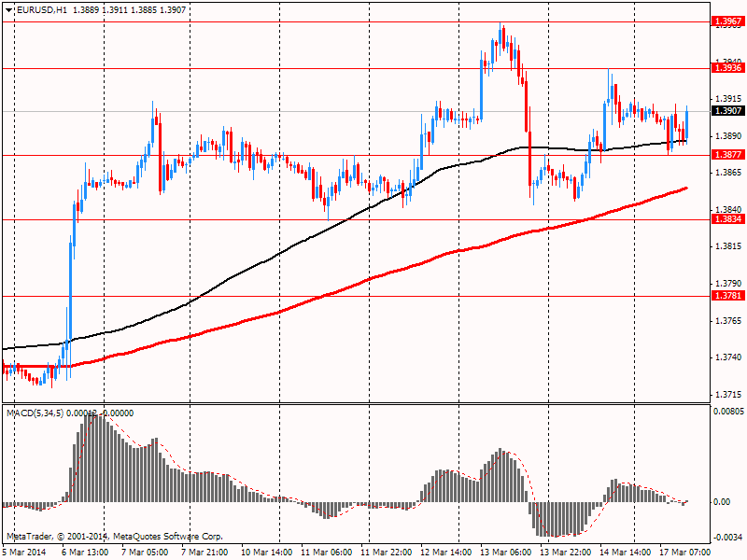
Task: Click the 1.3740 value on price scale
Action: (728, 357)
